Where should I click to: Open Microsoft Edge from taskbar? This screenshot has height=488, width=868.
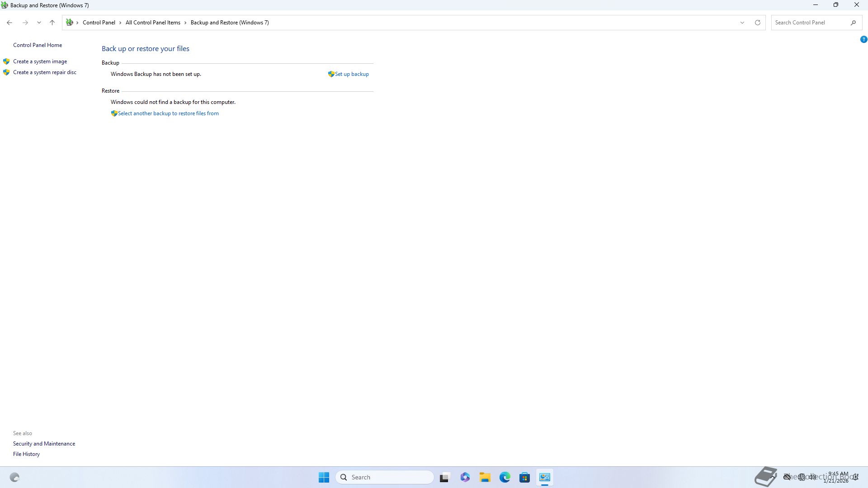[505, 477]
